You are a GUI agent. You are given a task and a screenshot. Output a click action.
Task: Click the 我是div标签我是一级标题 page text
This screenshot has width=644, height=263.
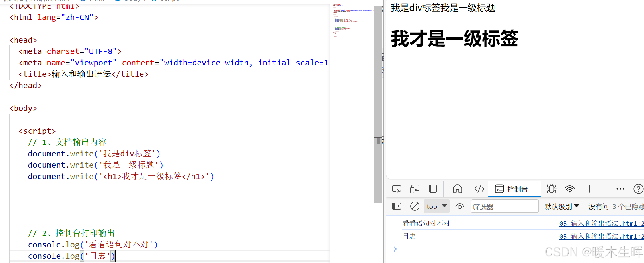(443, 8)
